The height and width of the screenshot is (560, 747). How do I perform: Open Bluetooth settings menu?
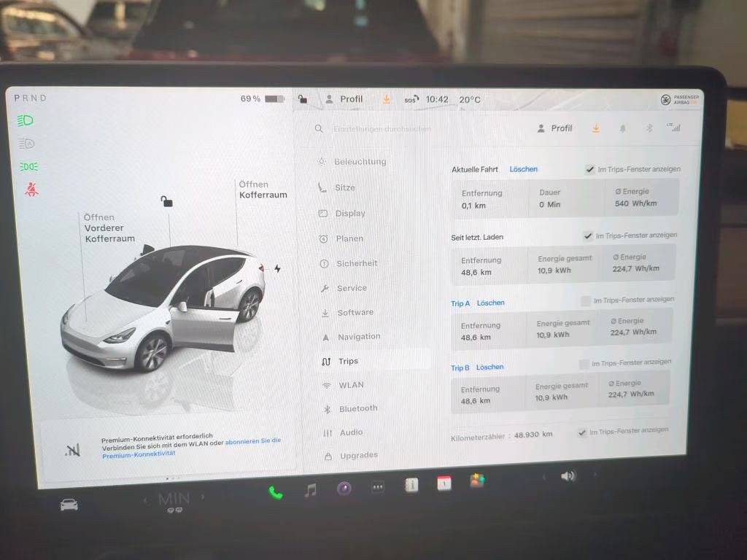coord(351,408)
